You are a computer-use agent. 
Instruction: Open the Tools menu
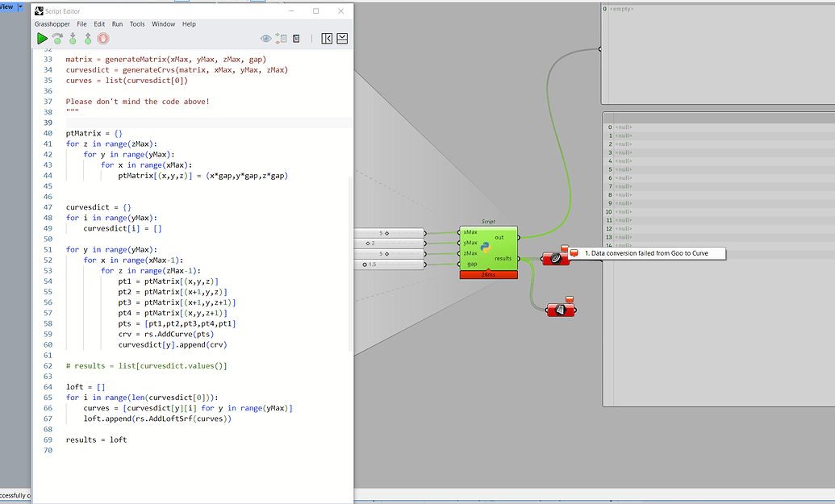(136, 24)
